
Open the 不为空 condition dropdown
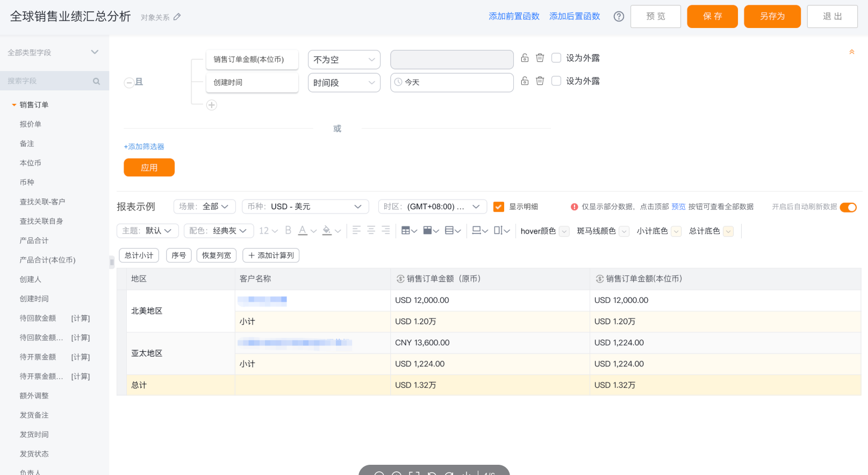[344, 60]
